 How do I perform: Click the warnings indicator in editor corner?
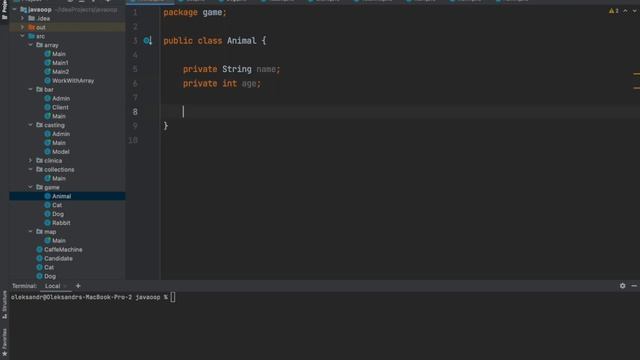click(613, 11)
